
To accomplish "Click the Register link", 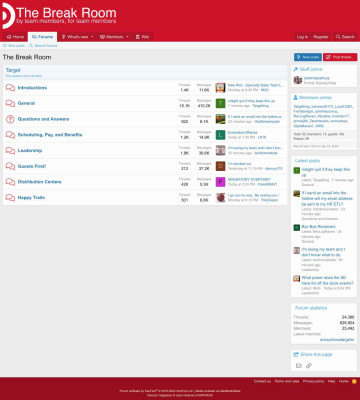I will point(321,37).
